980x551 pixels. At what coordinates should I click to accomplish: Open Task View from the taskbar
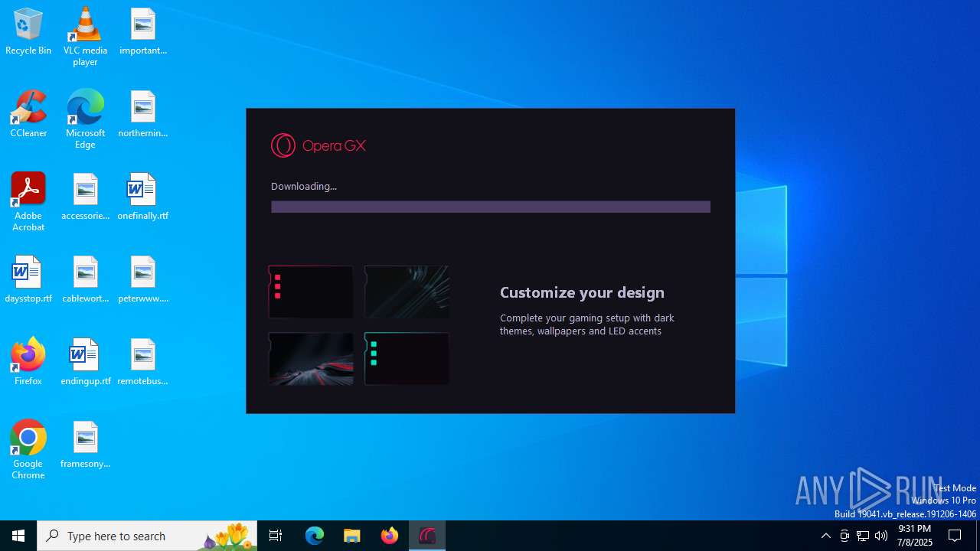click(x=276, y=536)
